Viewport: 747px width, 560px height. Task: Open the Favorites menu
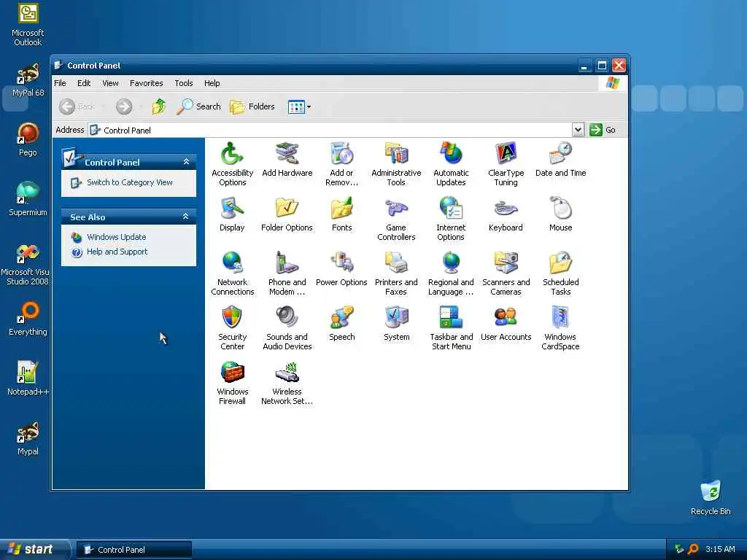[146, 83]
